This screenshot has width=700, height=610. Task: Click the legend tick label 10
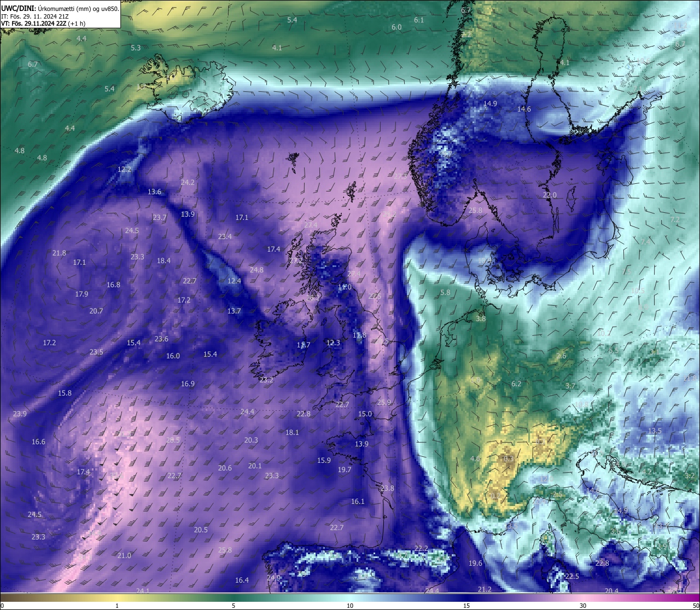[350, 606]
